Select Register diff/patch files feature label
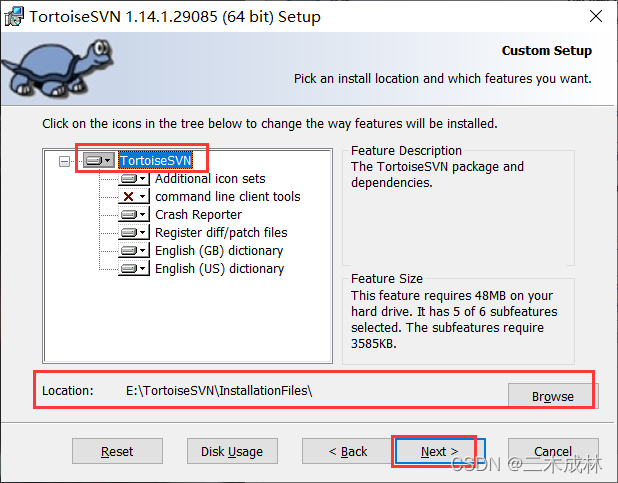Screen dimensions: 618x483 click(x=221, y=233)
